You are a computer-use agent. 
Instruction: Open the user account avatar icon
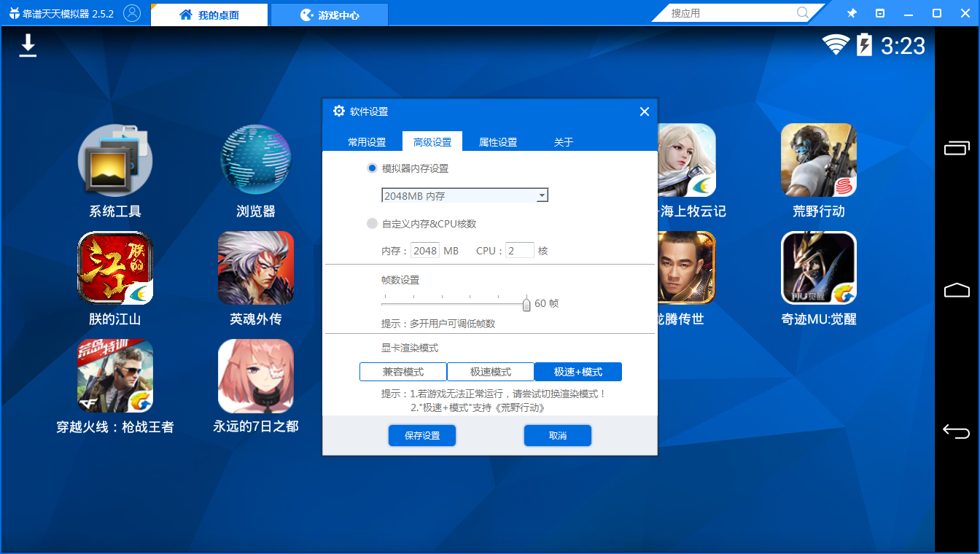[x=132, y=13]
